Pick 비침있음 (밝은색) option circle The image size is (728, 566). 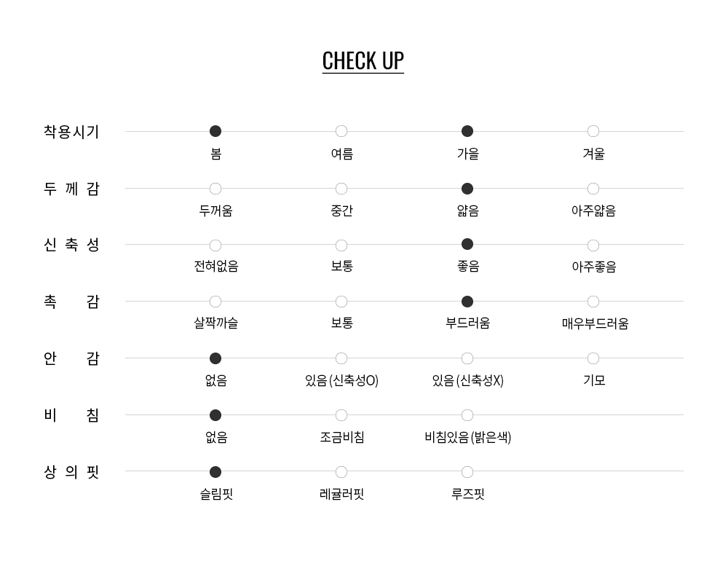[467, 415]
